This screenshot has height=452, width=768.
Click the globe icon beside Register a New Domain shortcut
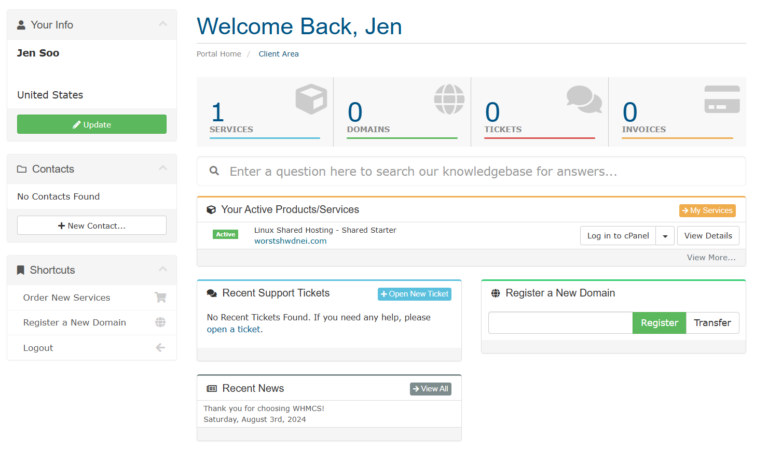pyautogui.click(x=160, y=322)
